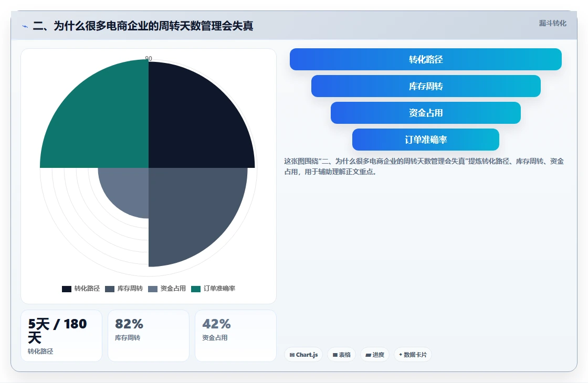Select the 资金占用 funnel bar
The width and height of the screenshot is (588, 383).
(x=426, y=113)
